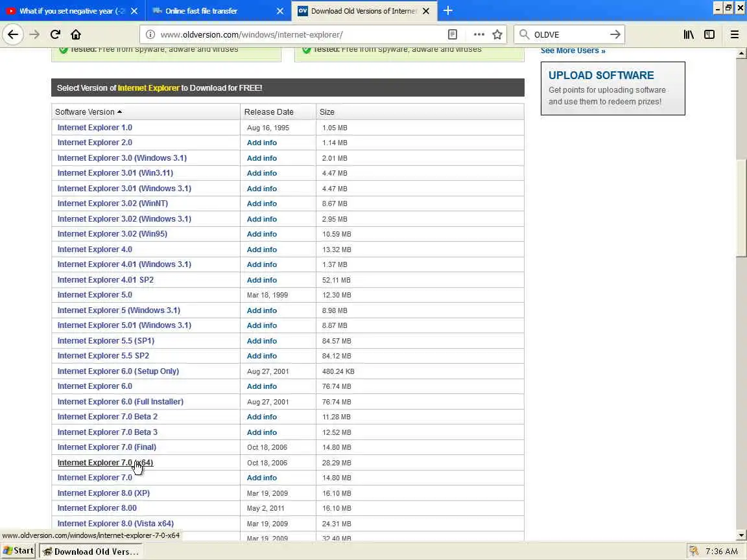Switch to the YouTube negative year tab
Image resolution: width=747 pixels, height=560 pixels.
point(71,11)
